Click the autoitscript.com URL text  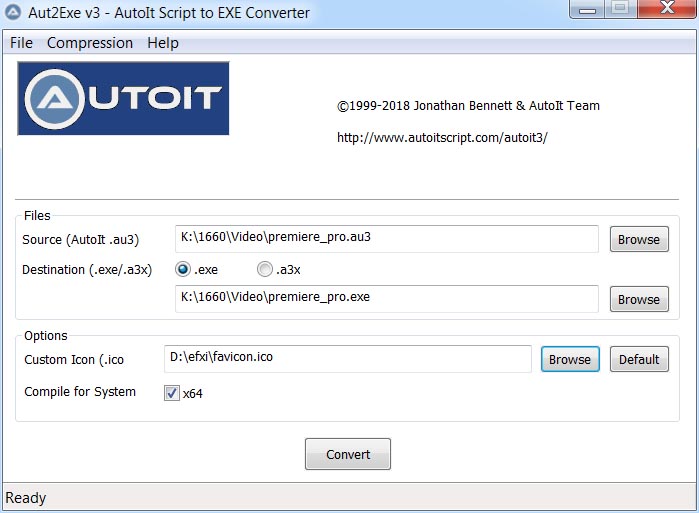tap(442, 138)
